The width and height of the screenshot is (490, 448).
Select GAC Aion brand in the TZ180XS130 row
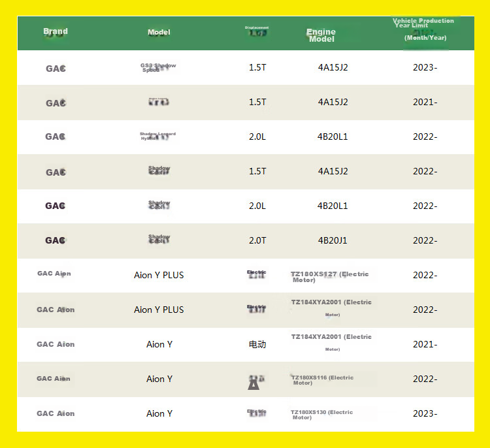coord(56,413)
